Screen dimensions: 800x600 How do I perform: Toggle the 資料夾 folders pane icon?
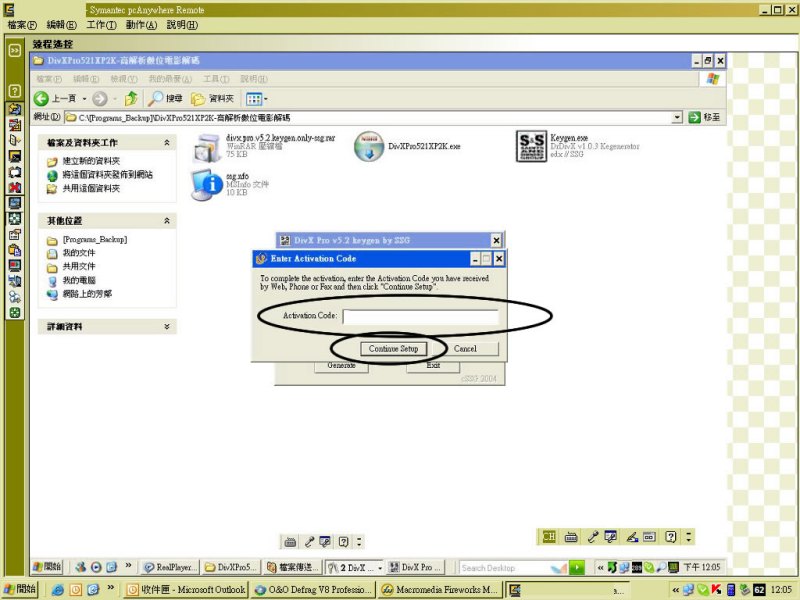pos(198,98)
